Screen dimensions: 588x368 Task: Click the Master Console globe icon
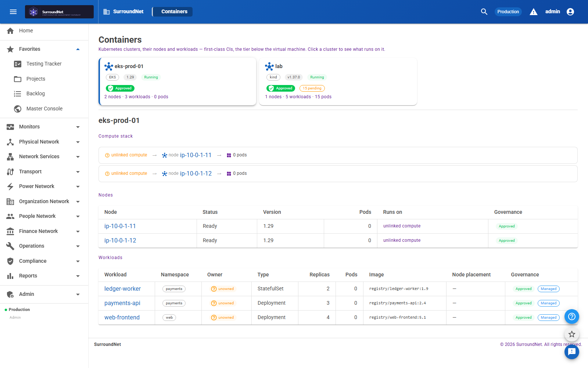click(x=18, y=109)
